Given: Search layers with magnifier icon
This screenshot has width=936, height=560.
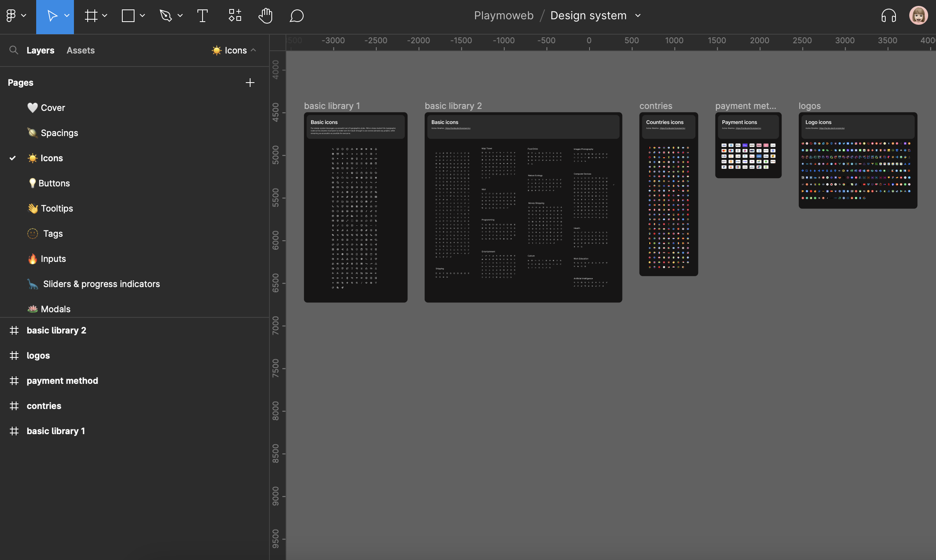Looking at the screenshot, I should 14,50.
